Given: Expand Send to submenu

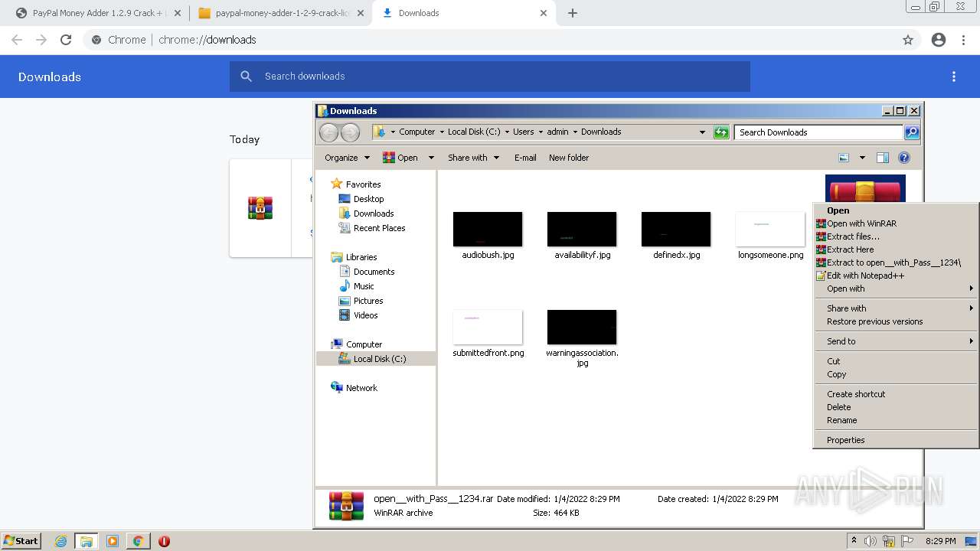Looking at the screenshot, I should pyautogui.click(x=896, y=341).
